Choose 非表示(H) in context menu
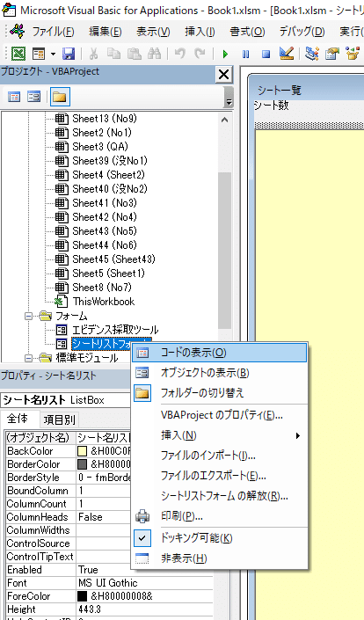The height and width of the screenshot is (620, 364). [219, 558]
